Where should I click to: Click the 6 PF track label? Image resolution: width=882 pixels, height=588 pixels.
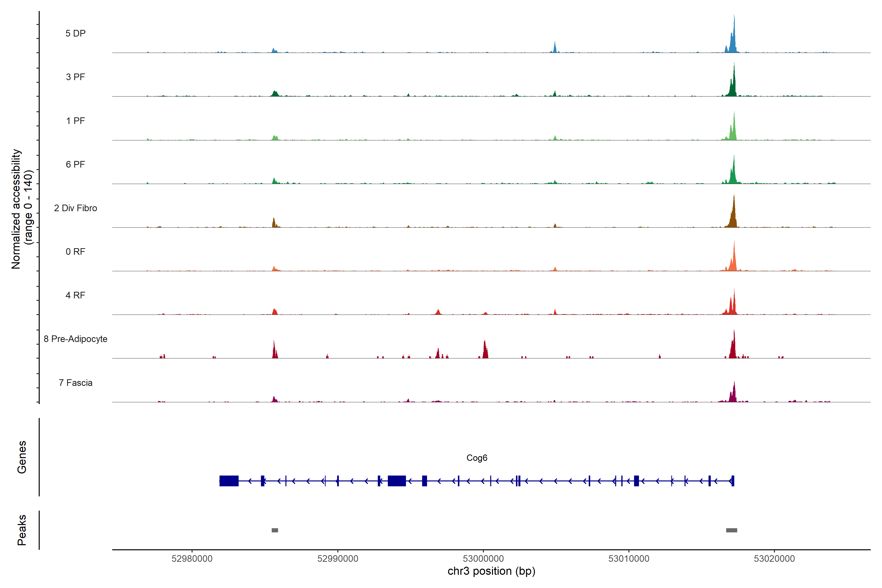click(x=75, y=164)
